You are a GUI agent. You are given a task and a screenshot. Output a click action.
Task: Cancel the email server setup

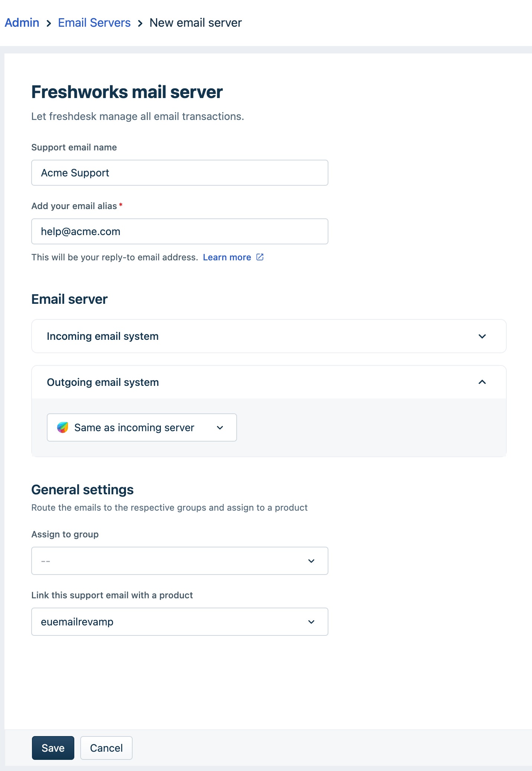click(x=106, y=748)
